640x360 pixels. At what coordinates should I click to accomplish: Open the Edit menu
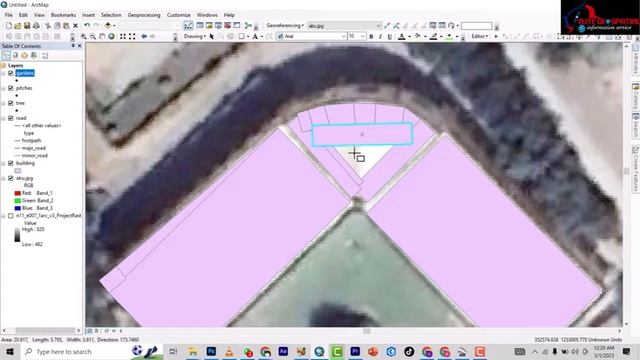pos(23,15)
